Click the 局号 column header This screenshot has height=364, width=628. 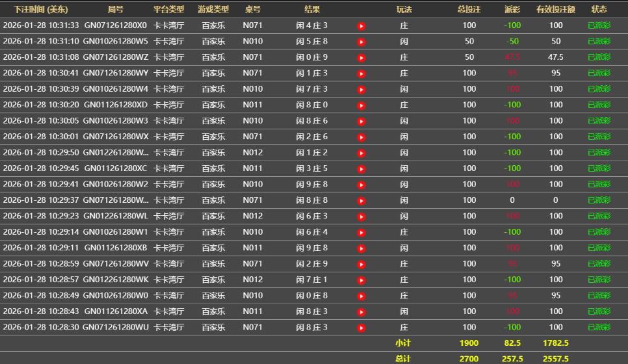click(x=115, y=10)
